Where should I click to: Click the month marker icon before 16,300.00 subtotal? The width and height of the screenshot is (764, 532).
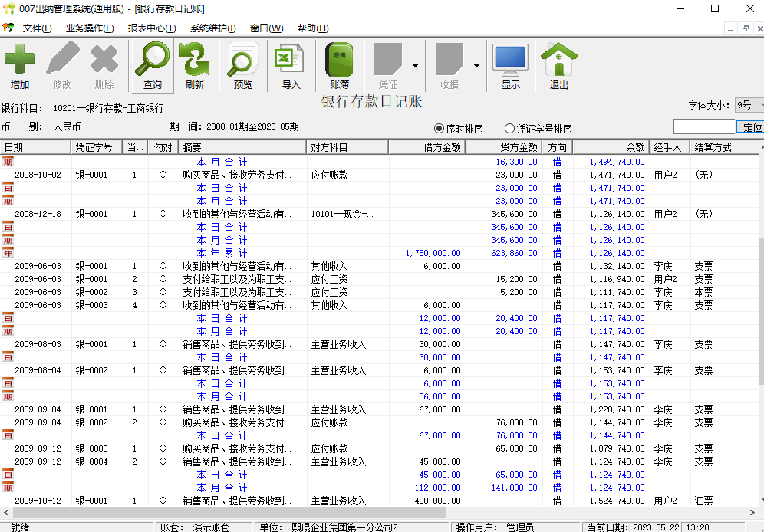pyautogui.click(x=8, y=162)
